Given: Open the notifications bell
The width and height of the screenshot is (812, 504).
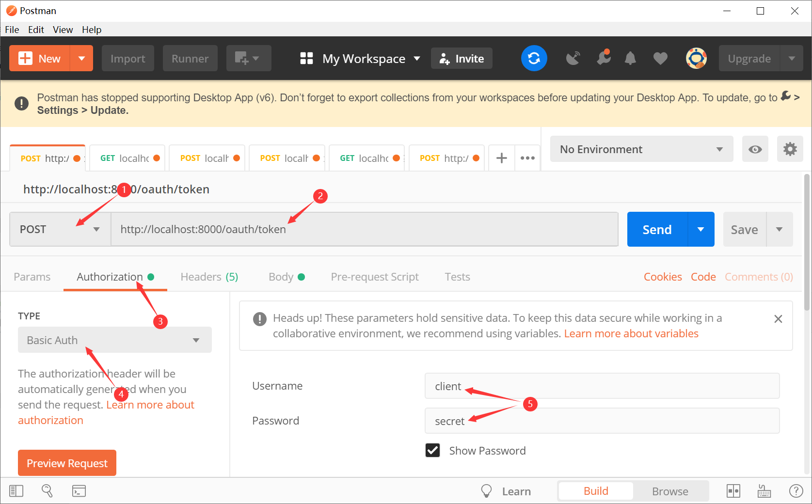Looking at the screenshot, I should [630, 59].
